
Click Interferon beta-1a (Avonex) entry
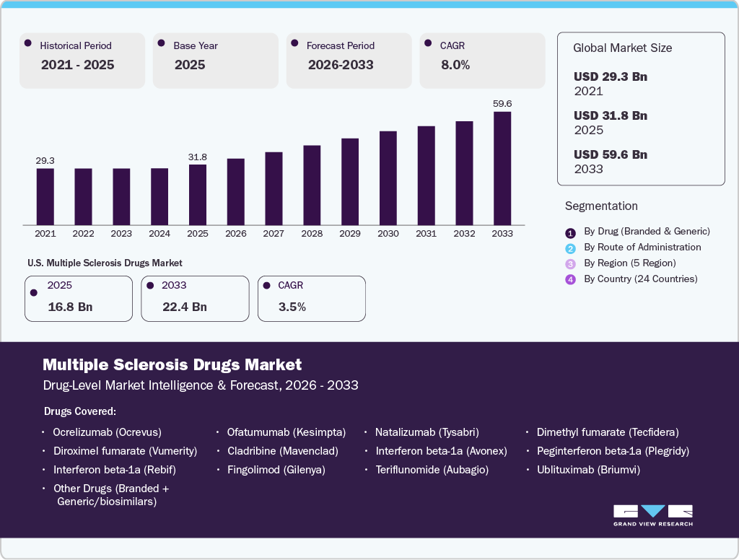(441, 451)
